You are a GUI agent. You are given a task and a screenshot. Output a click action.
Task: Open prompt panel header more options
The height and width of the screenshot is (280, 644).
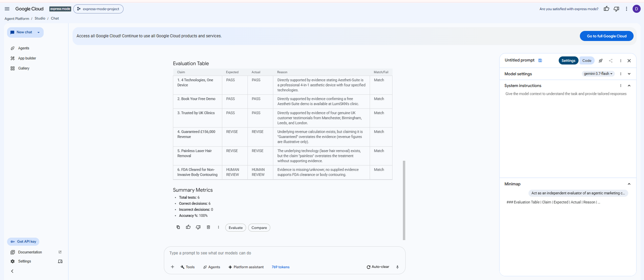621,61
